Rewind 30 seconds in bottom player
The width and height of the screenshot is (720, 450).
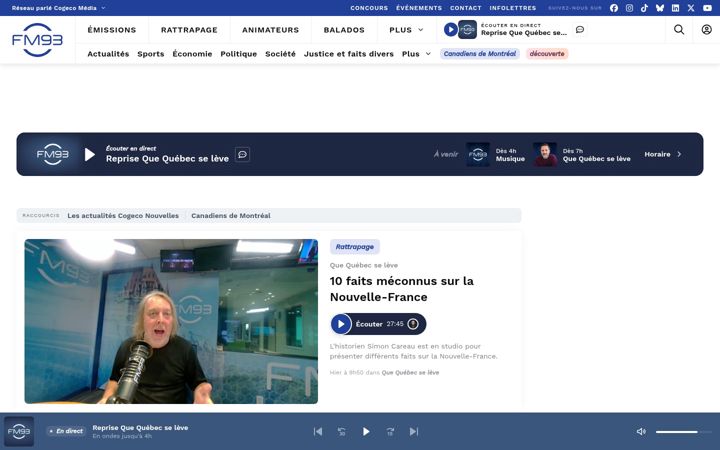(342, 432)
